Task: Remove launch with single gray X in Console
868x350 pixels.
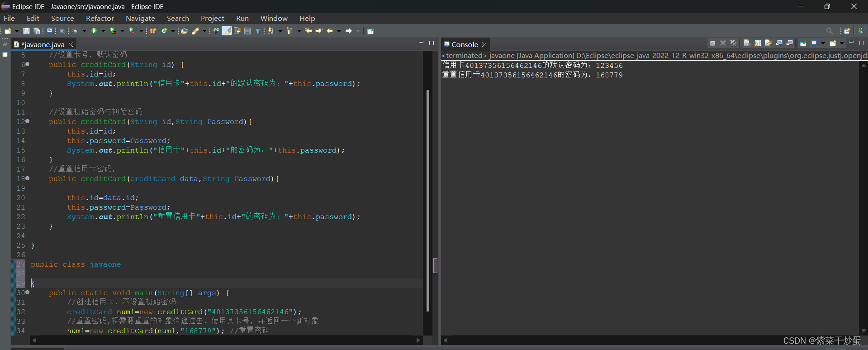Action: pos(723,43)
